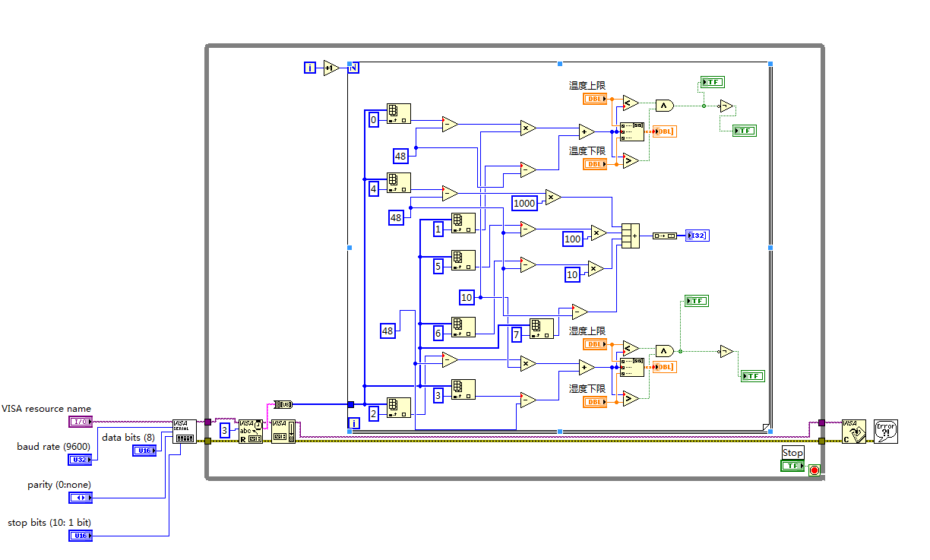Click the Compound Arithmetic add node

[631, 236]
